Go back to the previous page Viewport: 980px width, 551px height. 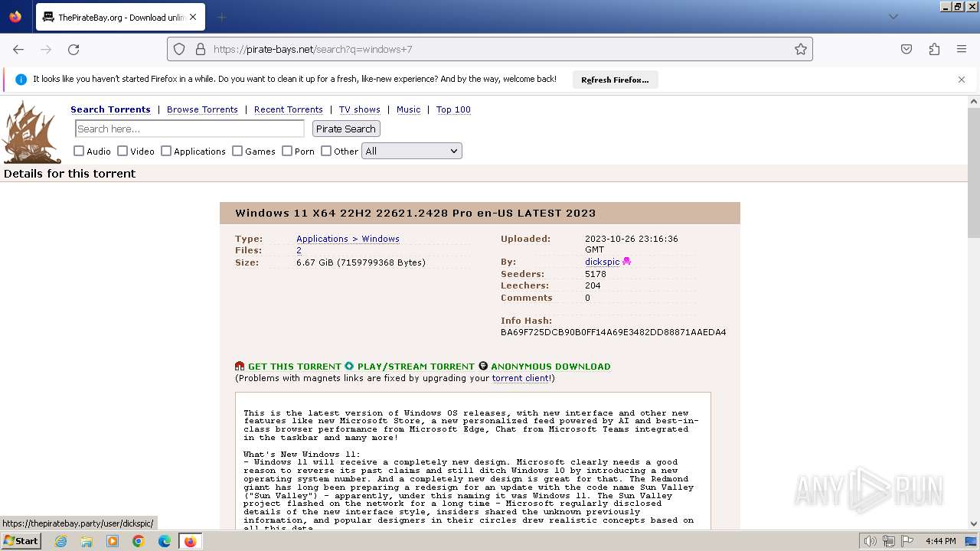coord(18,49)
